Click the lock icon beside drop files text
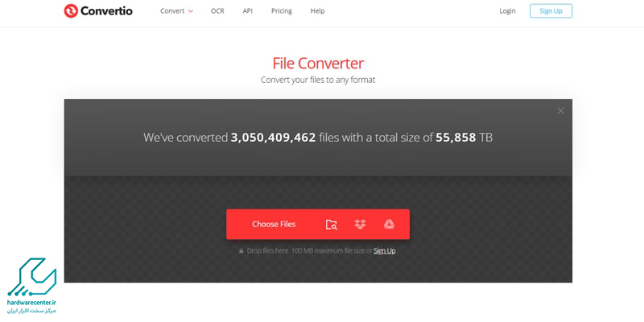The width and height of the screenshot is (644, 322). (x=242, y=250)
